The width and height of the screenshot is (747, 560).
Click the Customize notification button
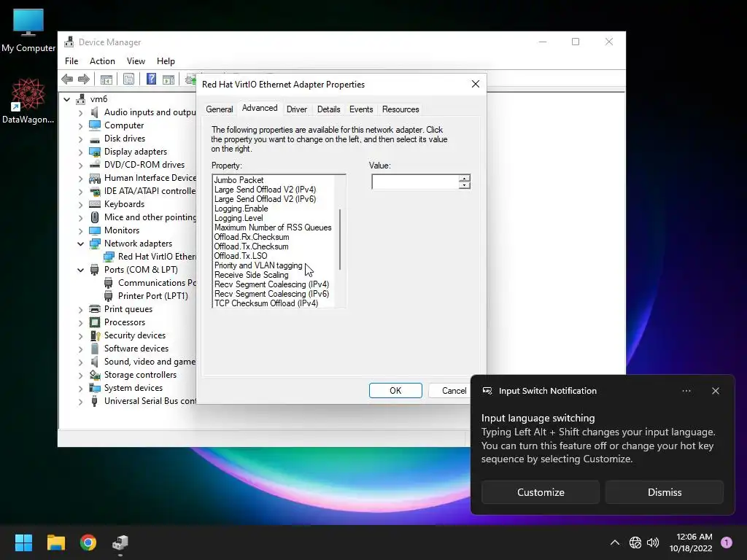(x=541, y=492)
